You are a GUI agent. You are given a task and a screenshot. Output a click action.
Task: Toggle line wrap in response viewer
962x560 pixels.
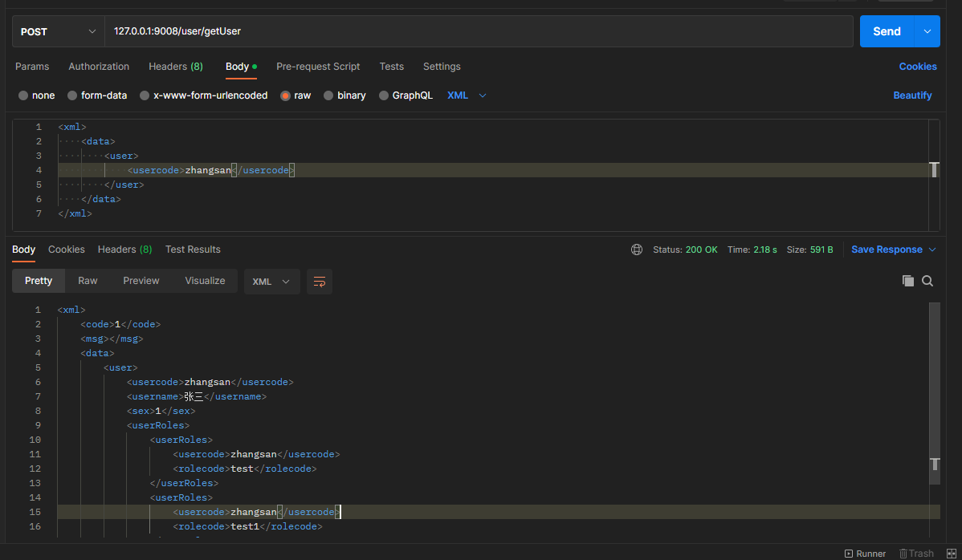(x=320, y=282)
